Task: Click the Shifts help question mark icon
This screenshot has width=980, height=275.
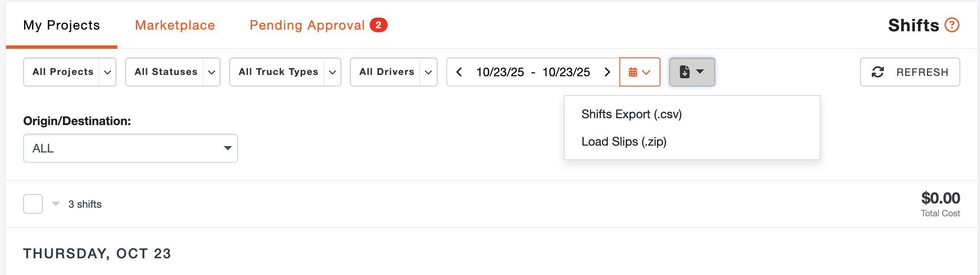Action: [x=952, y=25]
